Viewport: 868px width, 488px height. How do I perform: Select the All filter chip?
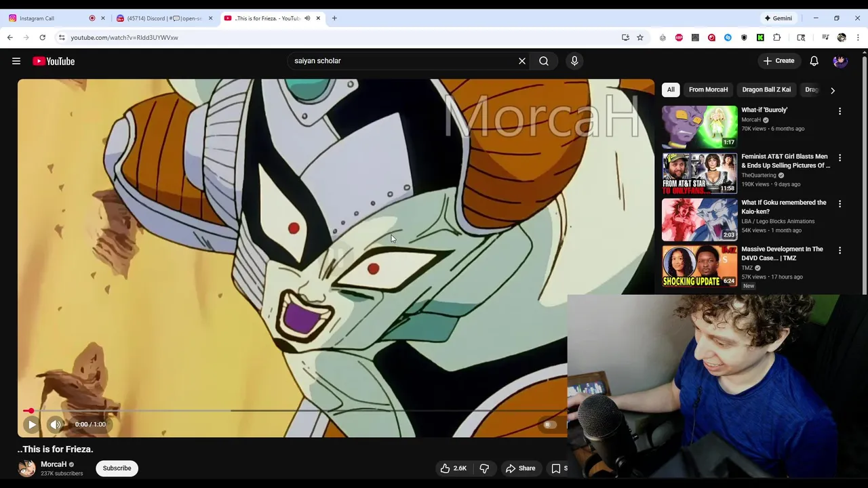click(x=671, y=89)
